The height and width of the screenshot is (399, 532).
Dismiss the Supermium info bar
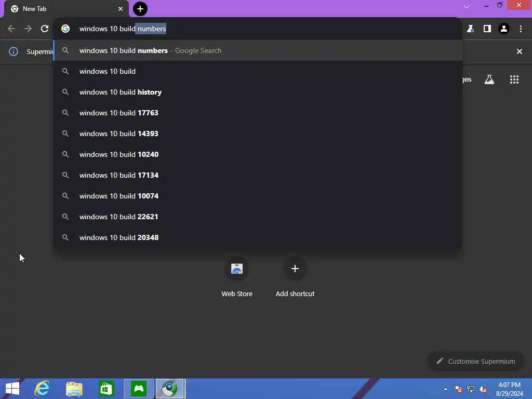tap(519, 51)
